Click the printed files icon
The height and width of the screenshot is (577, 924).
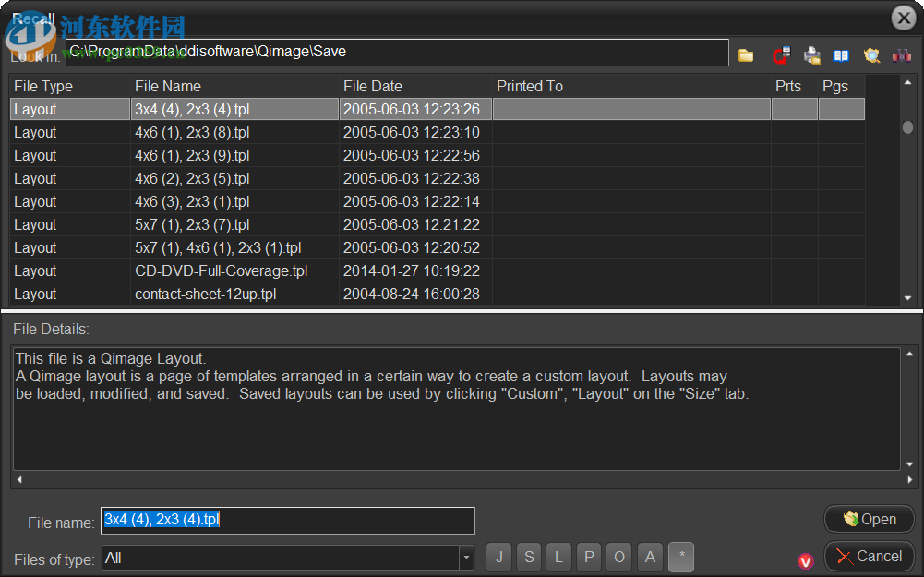click(811, 54)
